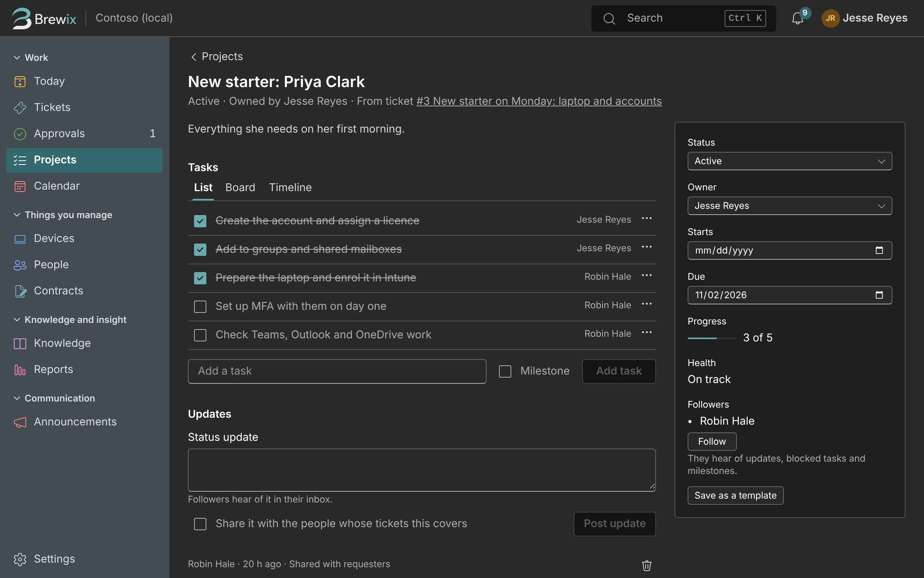Image resolution: width=924 pixels, height=578 pixels.
Task: Uncheck 'Prepare the laptop and enrol it in Intune'
Action: (200, 278)
